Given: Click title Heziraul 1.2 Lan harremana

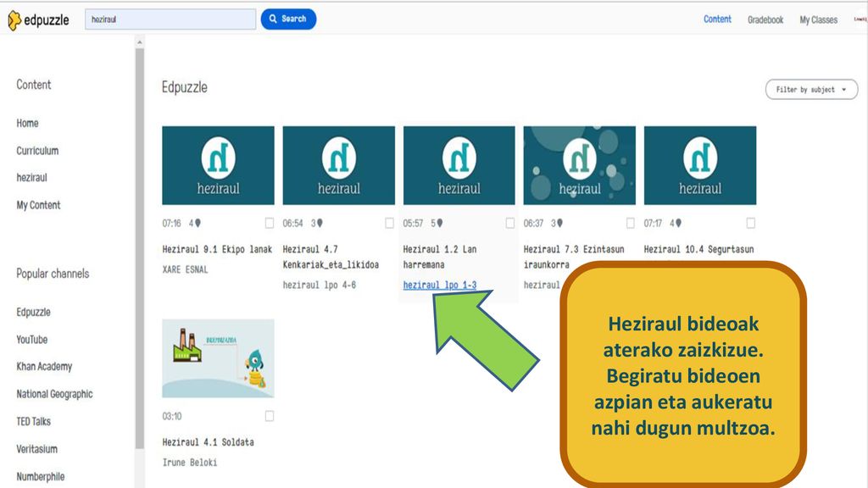Looking at the screenshot, I should 440,258.
